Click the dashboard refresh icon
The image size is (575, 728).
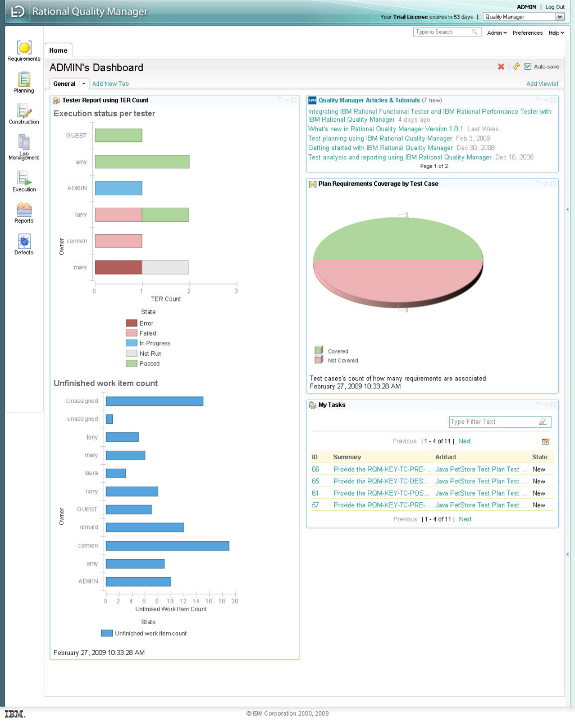pos(516,67)
